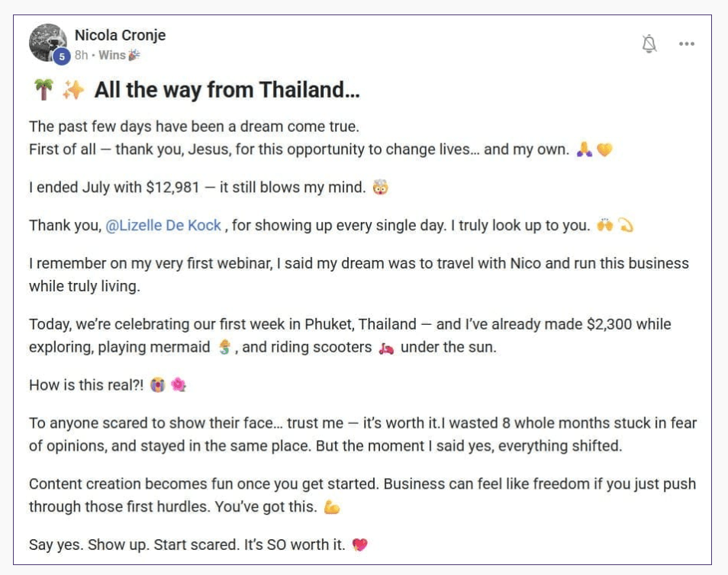Image resolution: width=728 pixels, height=575 pixels.
Task: Click the "All the way from Thailand…" title
Action: click(227, 91)
